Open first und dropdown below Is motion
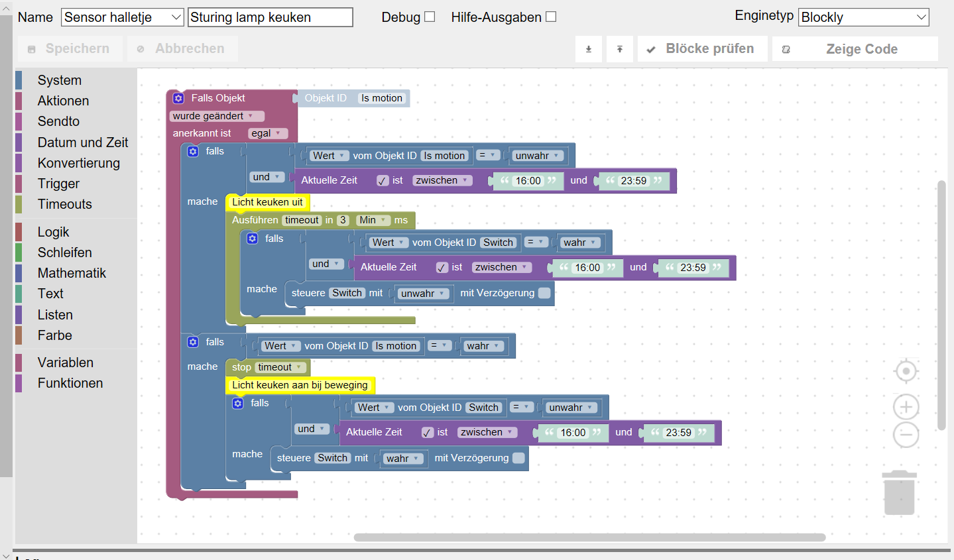The height and width of the screenshot is (560, 954). pos(268,177)
